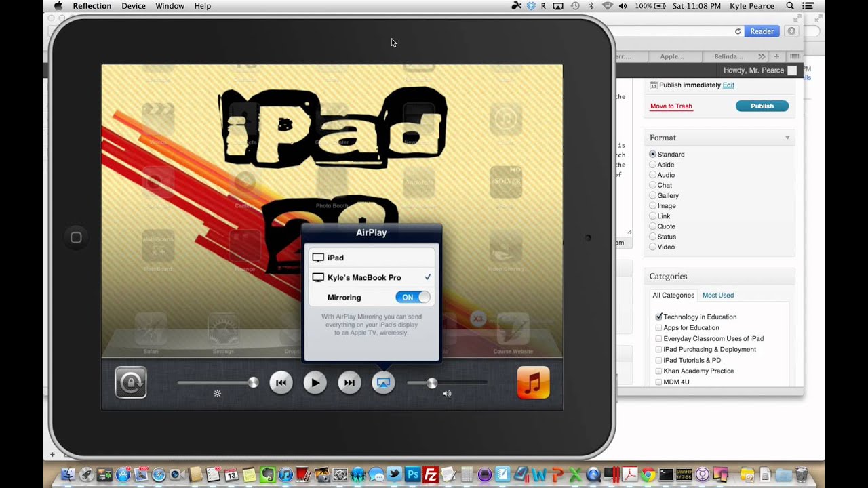Open the Trash in the dock
Viewport: 868px width, 488px height.
click(801, 474)
